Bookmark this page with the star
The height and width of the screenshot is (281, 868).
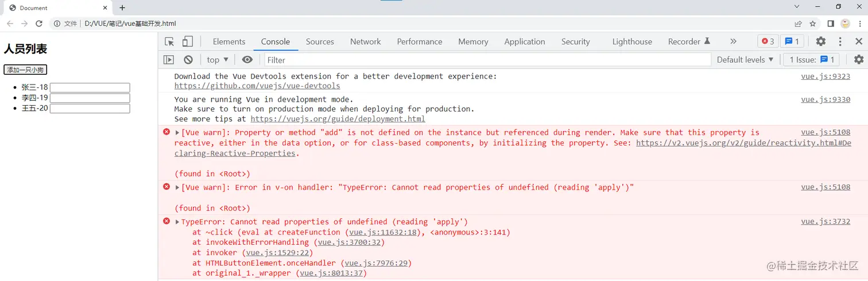coord(813,24)
